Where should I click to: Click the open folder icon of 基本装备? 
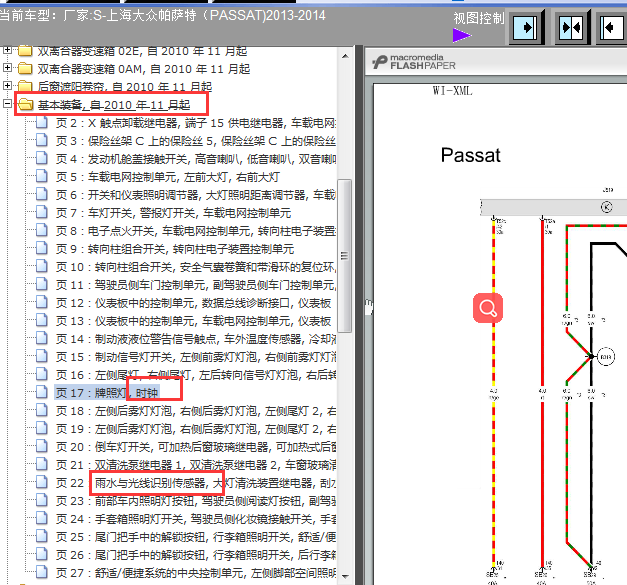[26, 104]
